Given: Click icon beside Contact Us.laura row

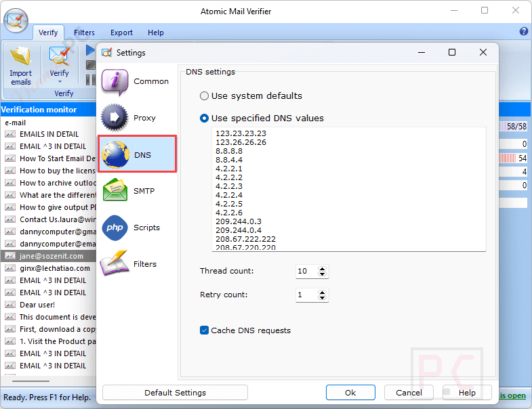Looking at the screenshot, I should 10,219.
